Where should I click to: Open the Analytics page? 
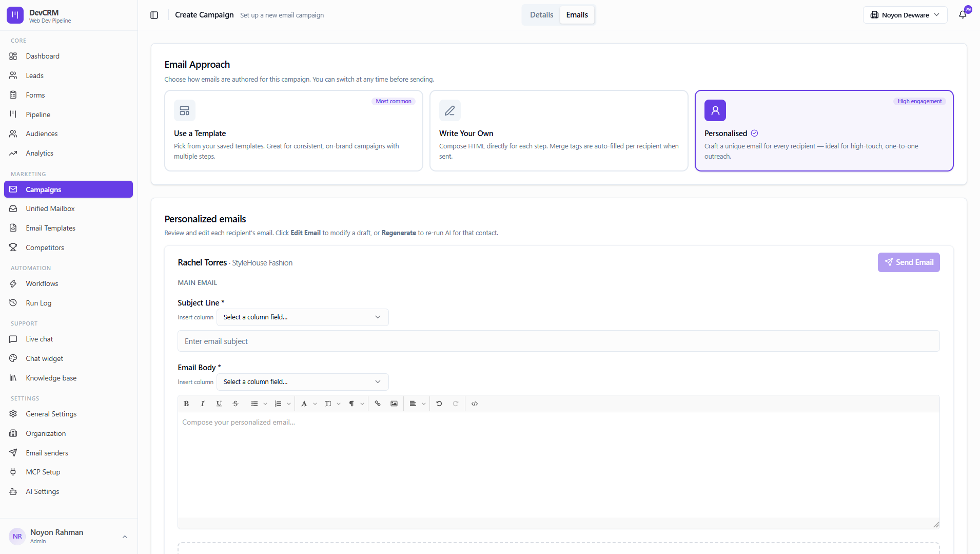pos(68,153)
